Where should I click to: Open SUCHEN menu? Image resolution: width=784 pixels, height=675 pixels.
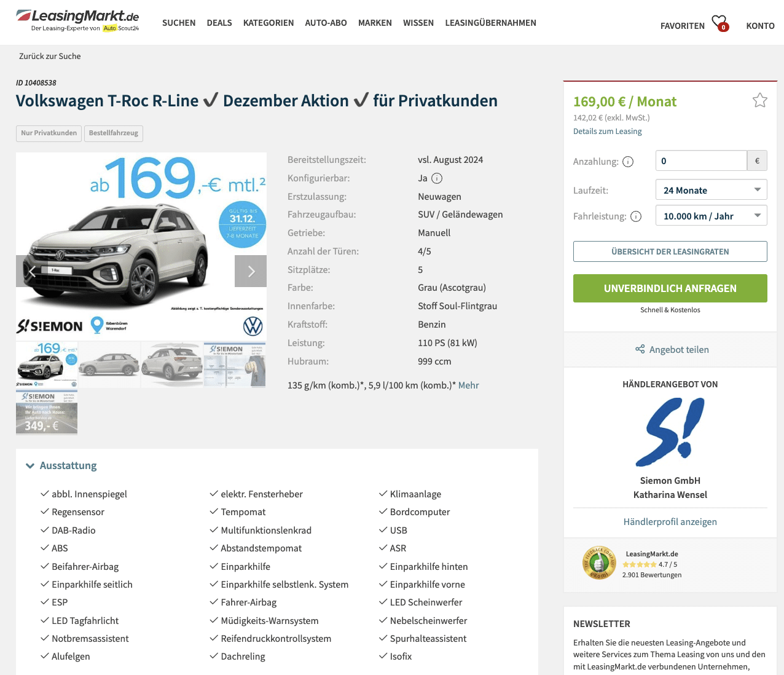[x=179, y=23]
